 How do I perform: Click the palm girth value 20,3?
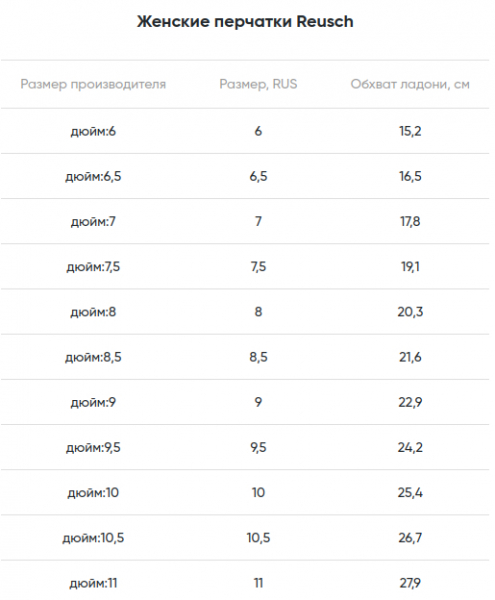(410, 312)
